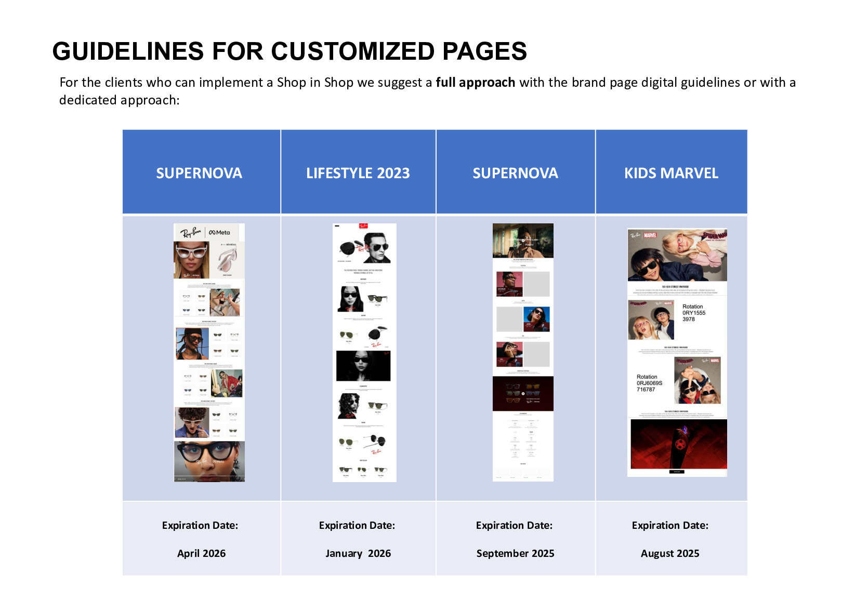This screenshot has width=868, height=613.
Task: Open the Lifestyle 2023 page thumbnail
Action: point(364,353)
